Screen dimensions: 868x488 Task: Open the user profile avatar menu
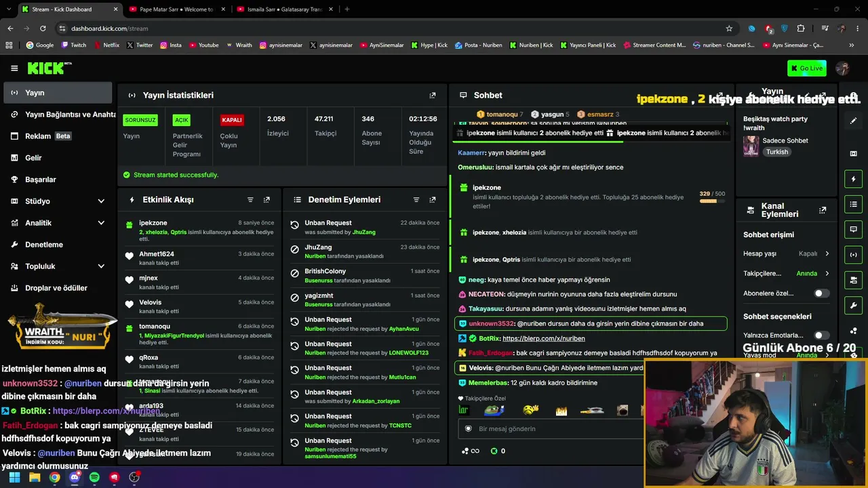(843, 68)
